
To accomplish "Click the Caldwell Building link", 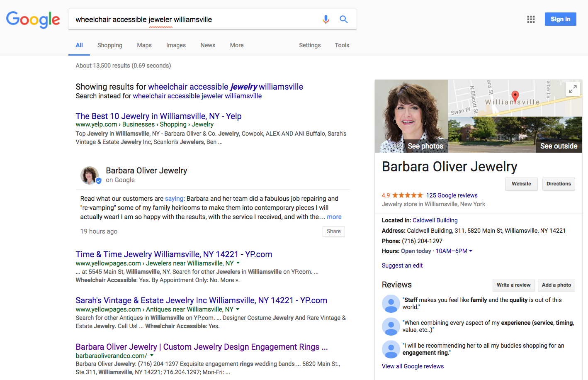I will [x=435, y=220].
